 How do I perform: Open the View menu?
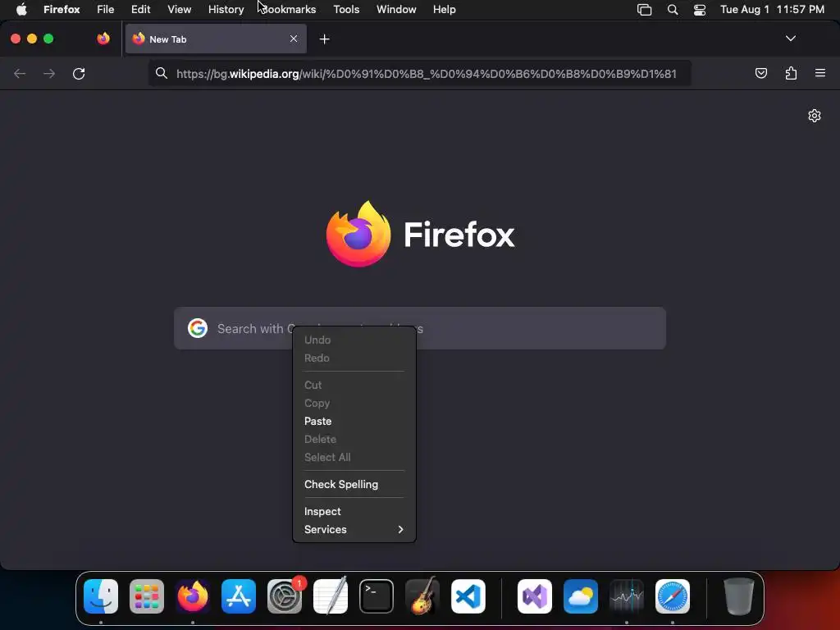coord(179,9)
